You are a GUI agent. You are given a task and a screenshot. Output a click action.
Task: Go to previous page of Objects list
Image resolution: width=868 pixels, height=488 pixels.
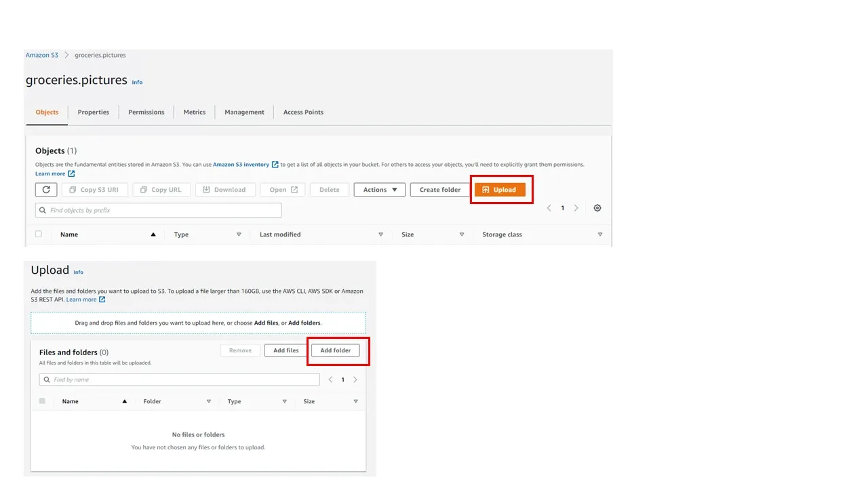[549, 208]
